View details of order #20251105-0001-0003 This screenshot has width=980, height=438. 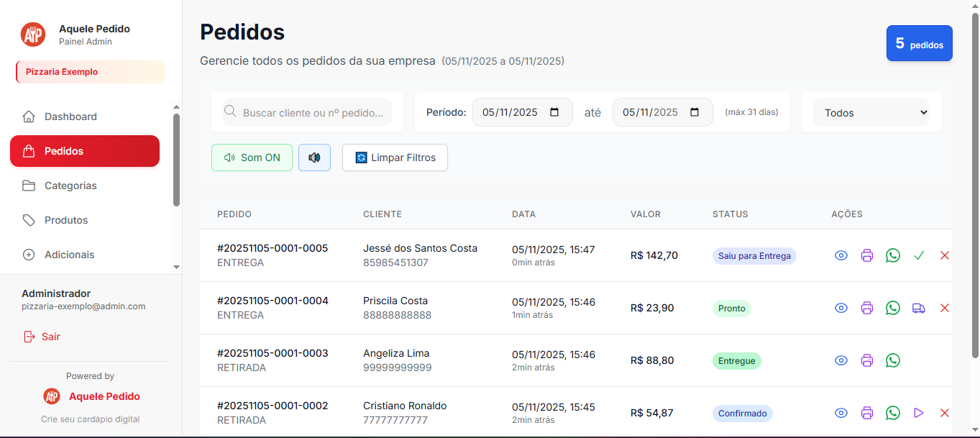point(841,360)
